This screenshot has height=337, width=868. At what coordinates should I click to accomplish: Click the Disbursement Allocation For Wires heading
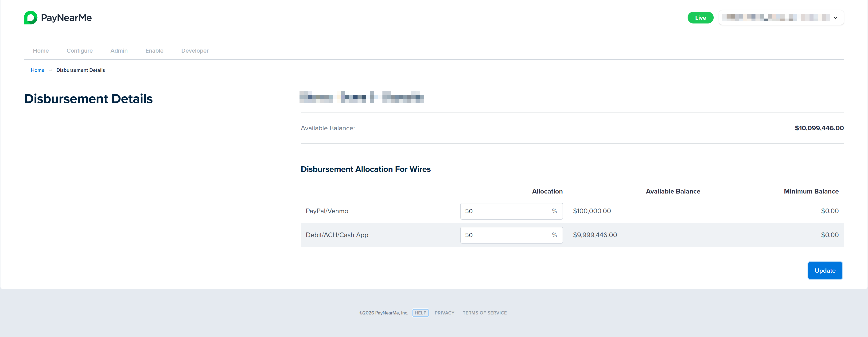coord(366,169)
